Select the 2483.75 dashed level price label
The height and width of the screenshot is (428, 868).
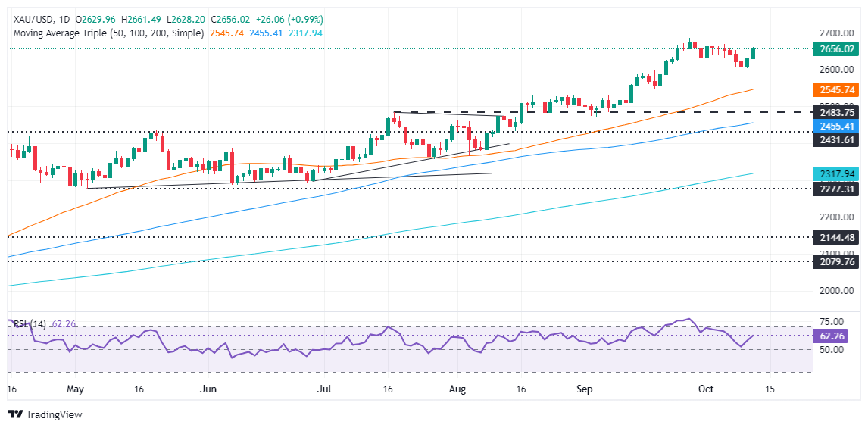(837, 111)
